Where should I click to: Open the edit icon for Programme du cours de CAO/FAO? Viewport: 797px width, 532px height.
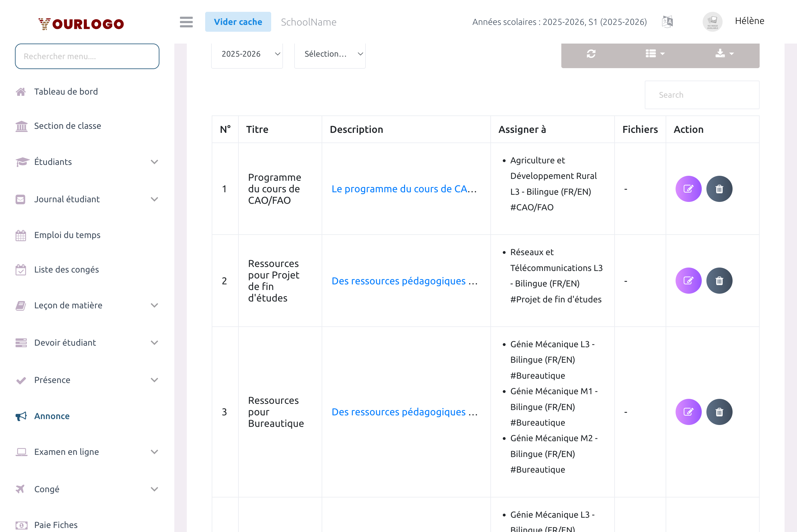[688, 189]
